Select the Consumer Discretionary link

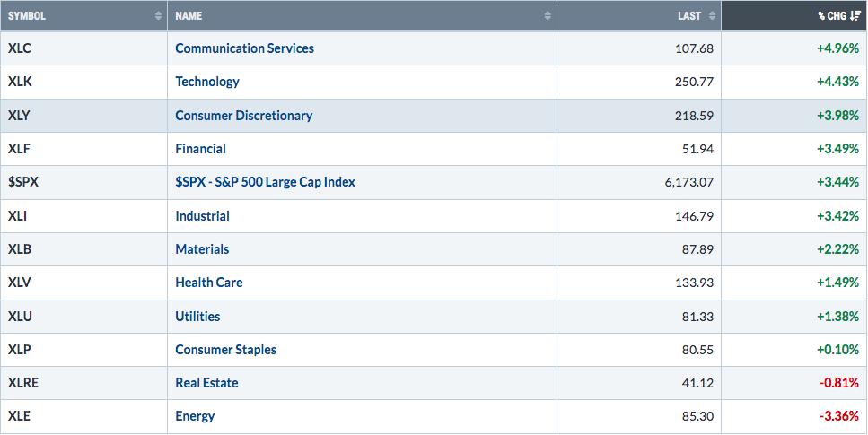(x=243, y=116)
